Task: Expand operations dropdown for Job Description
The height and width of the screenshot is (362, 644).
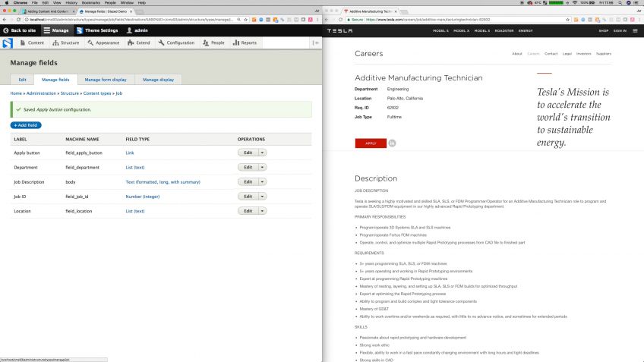Action: coord(262,182)
